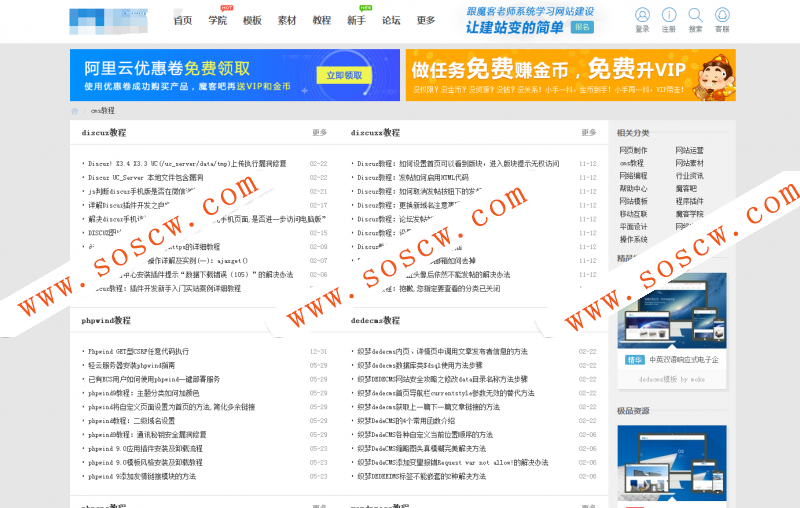This screenshot has width=800, height=508.
Task: Expand the 更多 navigation menu
Action: coord(426,20)
